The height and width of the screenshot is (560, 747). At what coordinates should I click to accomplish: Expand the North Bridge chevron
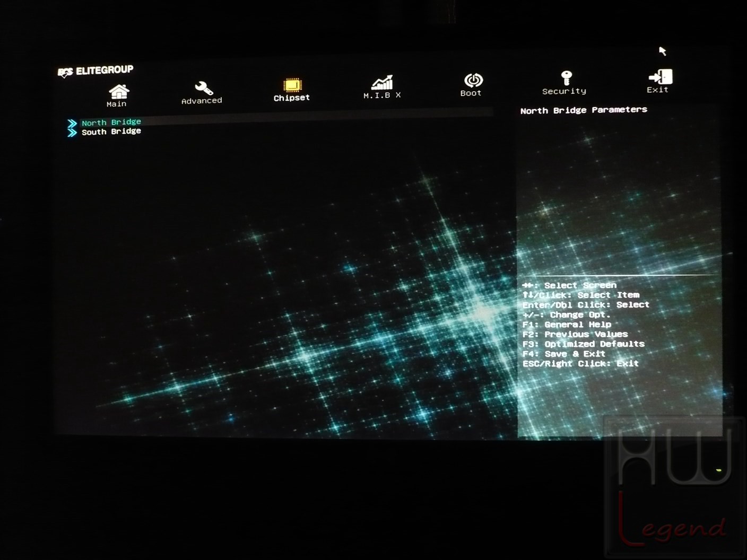click(72, 124)
